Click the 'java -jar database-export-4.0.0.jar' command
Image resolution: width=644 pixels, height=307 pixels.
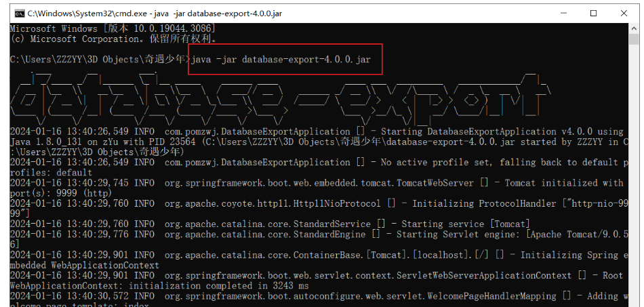point(281,60)
